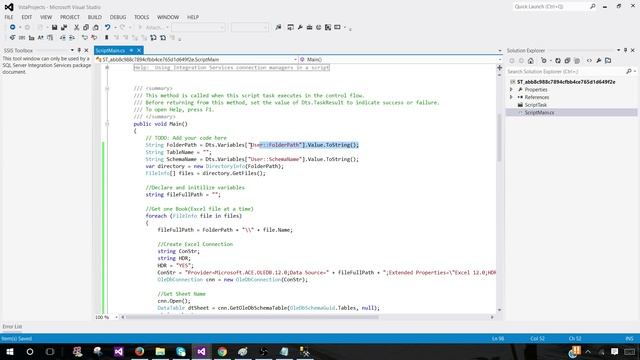
Task: Click the Save icon in toolbar
Action: (54, 27)
